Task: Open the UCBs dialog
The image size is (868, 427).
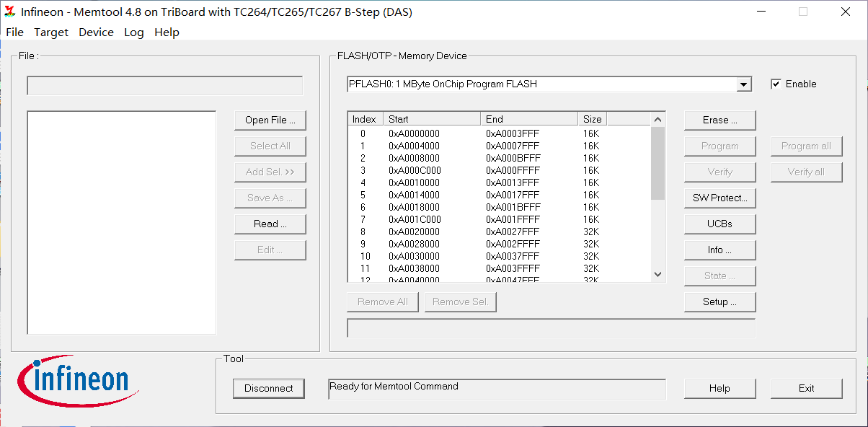Action: pos(719,224)
